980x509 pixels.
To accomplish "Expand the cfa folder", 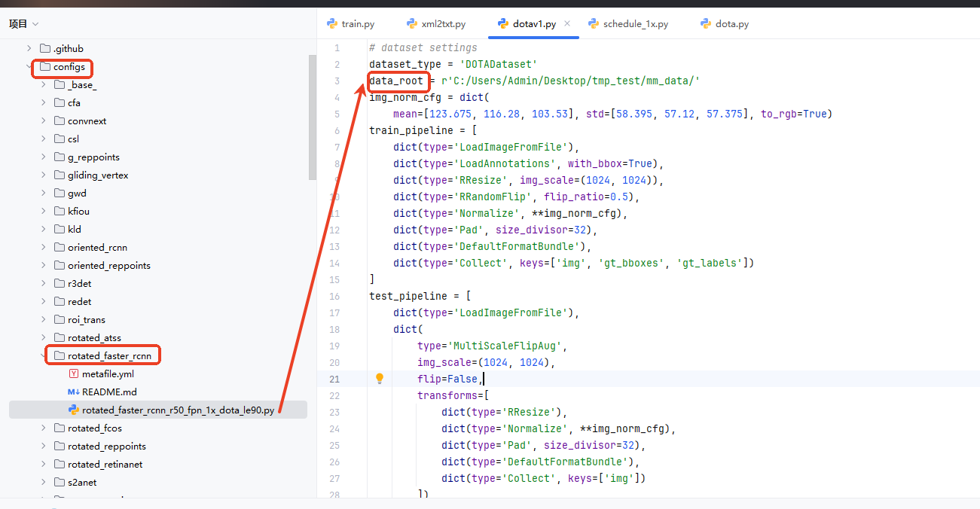I will click(x=44, y=102).
